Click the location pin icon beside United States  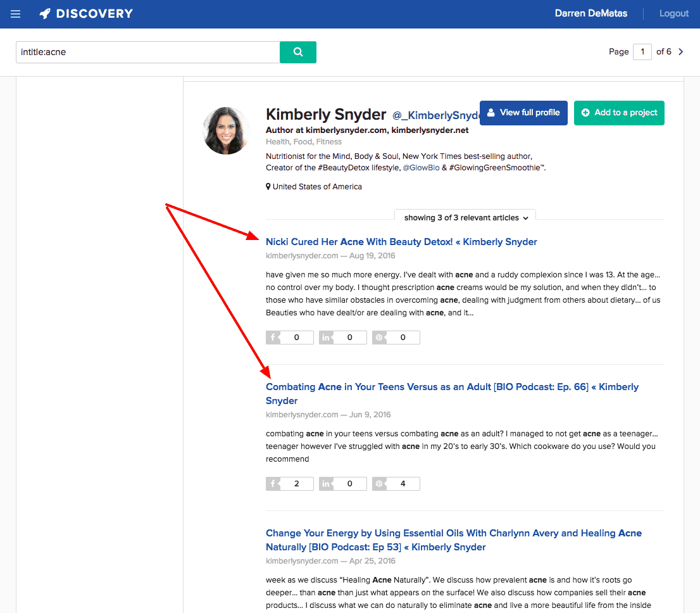268,186
